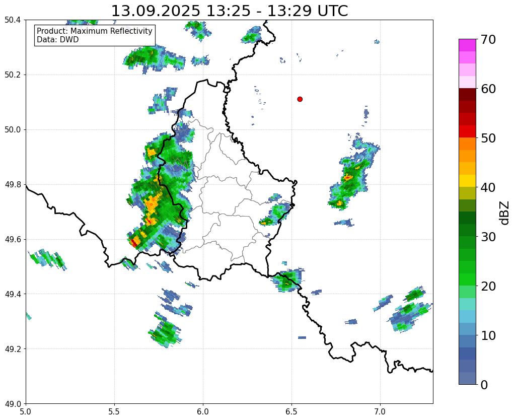
Task: Click the latitude axis label 50.4
Action: tap(13, 20)
